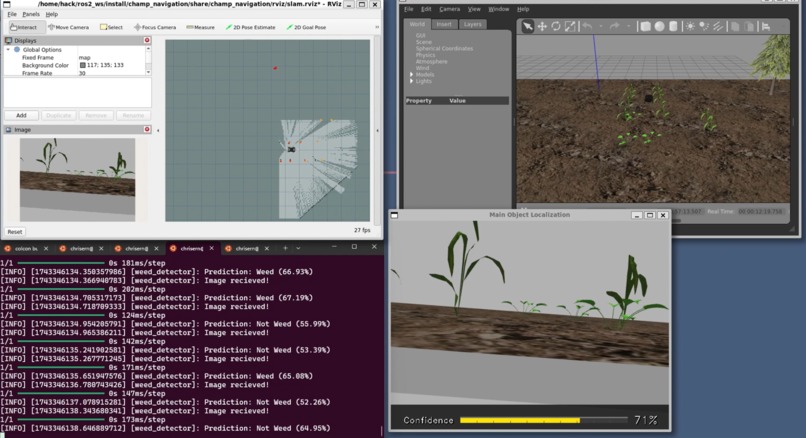Open the Gazebo Camera menu
Image resolution: width=806 pixels, height=438 pixels.
(x=449, y=9)
